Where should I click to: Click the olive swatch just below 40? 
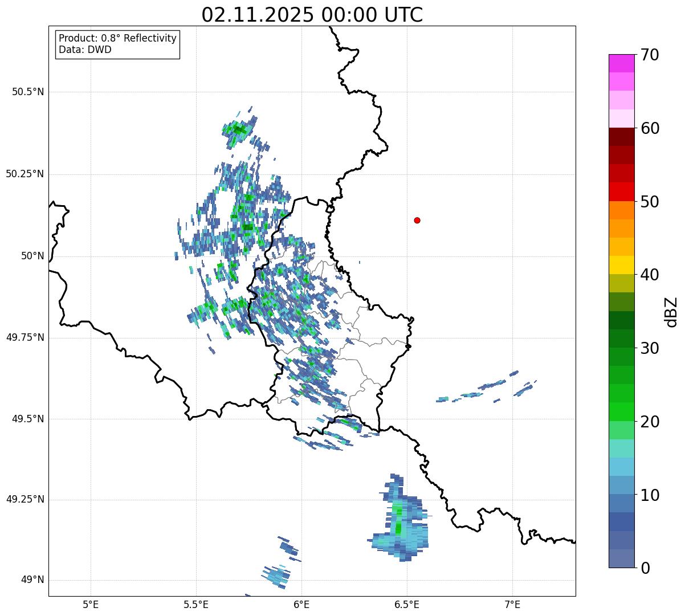click(621, 283)
